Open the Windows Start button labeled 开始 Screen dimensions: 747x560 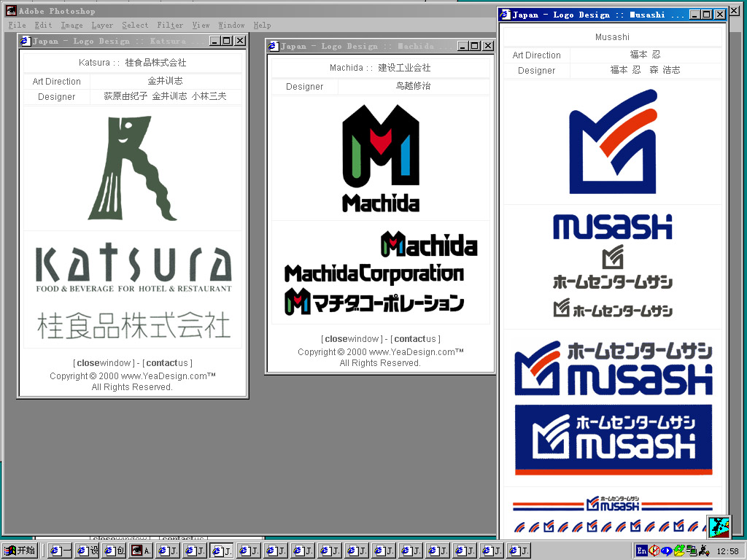20,551
